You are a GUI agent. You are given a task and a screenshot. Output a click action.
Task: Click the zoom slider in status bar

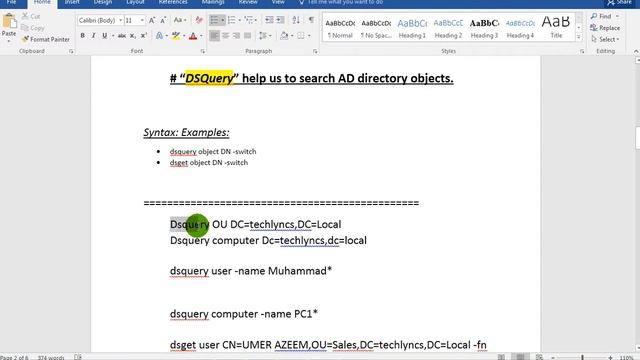[x=582, y=357]
